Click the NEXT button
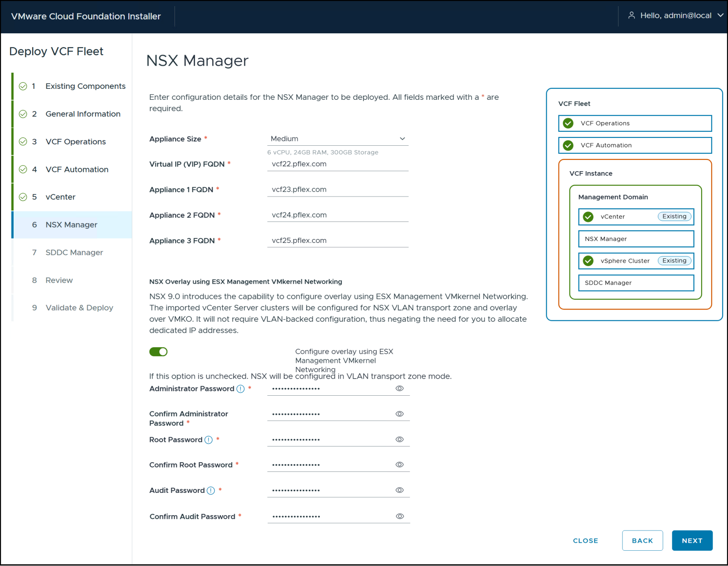728x566 pixels. point(692,541)
